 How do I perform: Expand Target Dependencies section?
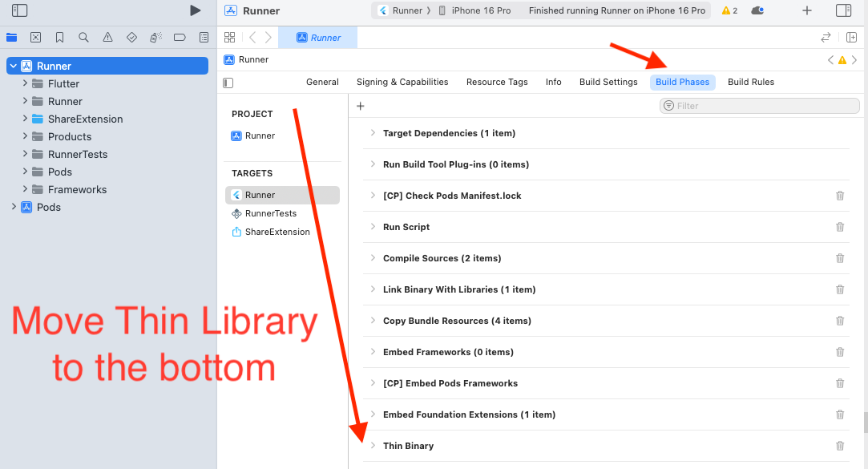click(373, 133)
